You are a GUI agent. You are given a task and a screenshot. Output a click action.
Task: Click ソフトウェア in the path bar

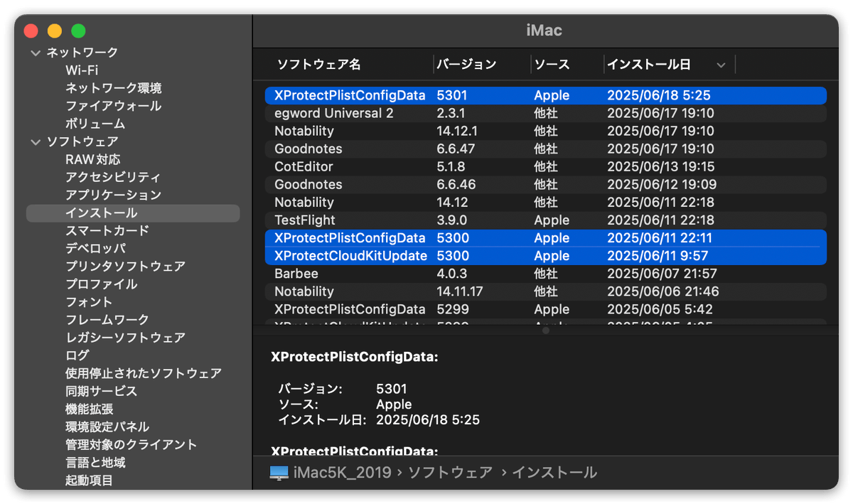pyautogui.click(x=450, y=473)
